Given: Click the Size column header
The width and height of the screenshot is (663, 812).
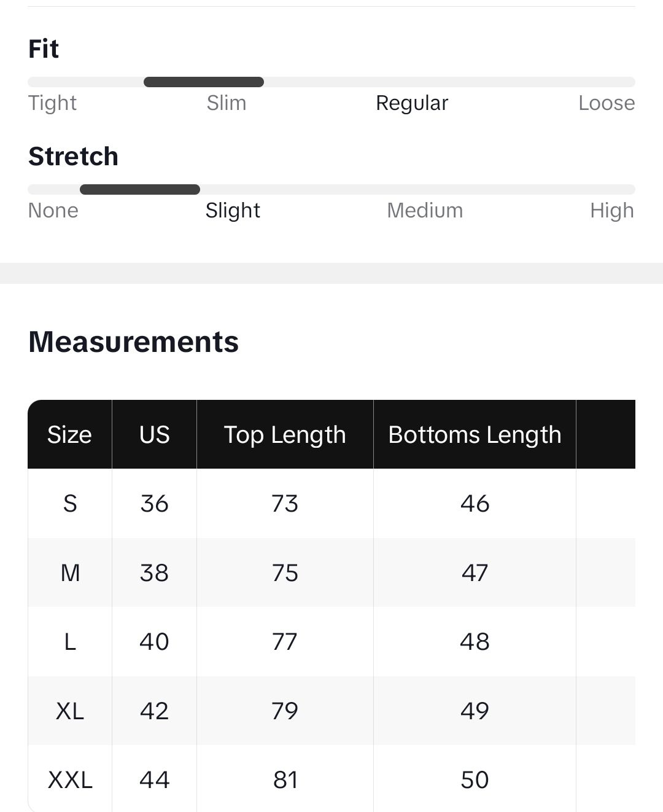Looking at the screenshot, I should tap(69, 435).
